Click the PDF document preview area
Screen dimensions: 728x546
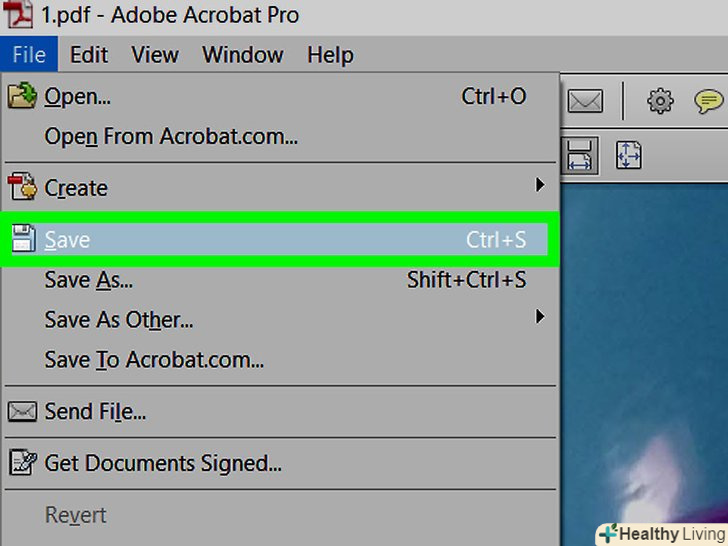645,350
